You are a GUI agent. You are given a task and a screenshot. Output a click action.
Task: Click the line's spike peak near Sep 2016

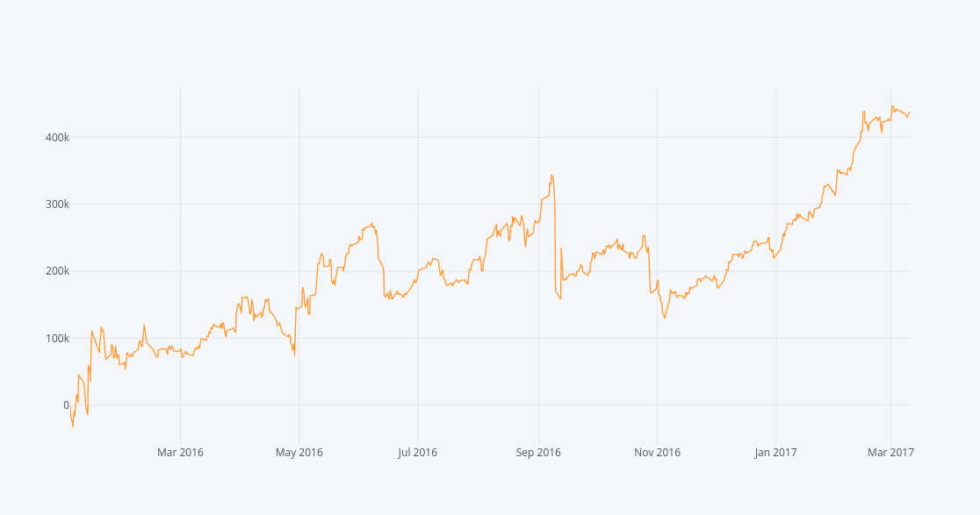pos(551,175)
